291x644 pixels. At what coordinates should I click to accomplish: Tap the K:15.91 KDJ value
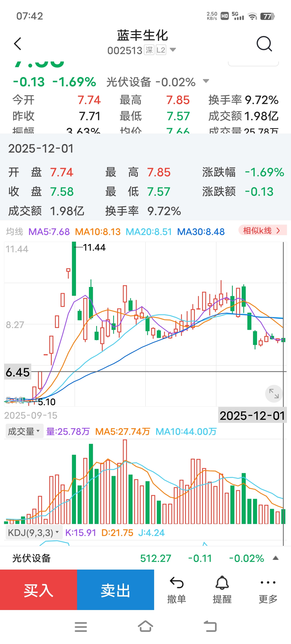[81, 533]
